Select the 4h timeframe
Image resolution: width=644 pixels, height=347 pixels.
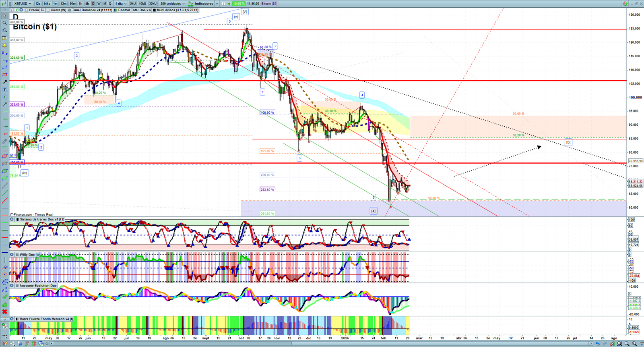[87, 4]
